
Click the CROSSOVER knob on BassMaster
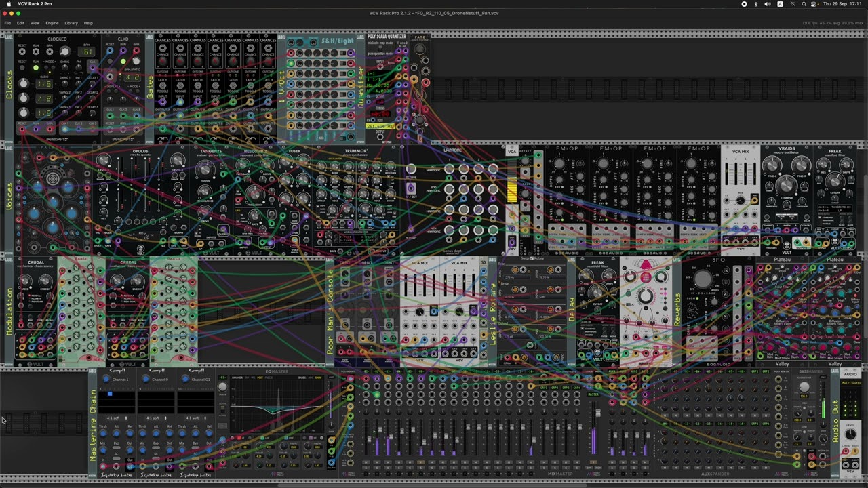805,387
